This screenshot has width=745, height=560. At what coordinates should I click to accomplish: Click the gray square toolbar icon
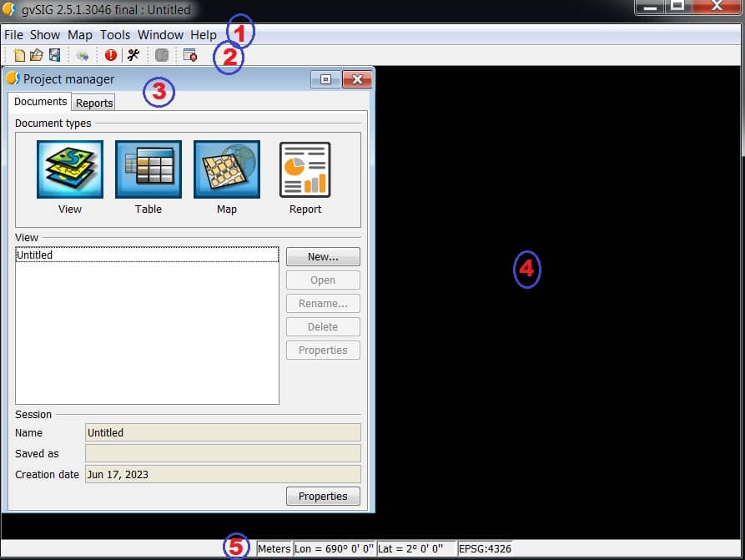pyautogui.click(x=162, y=55)
